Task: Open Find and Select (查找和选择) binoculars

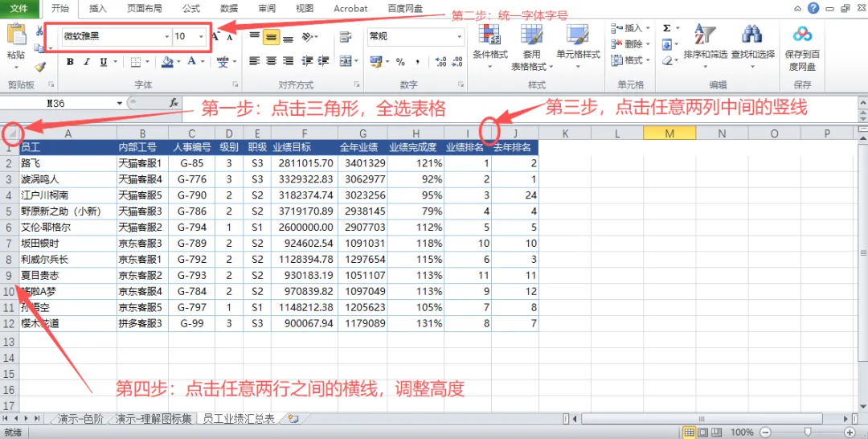Action: 753,47
